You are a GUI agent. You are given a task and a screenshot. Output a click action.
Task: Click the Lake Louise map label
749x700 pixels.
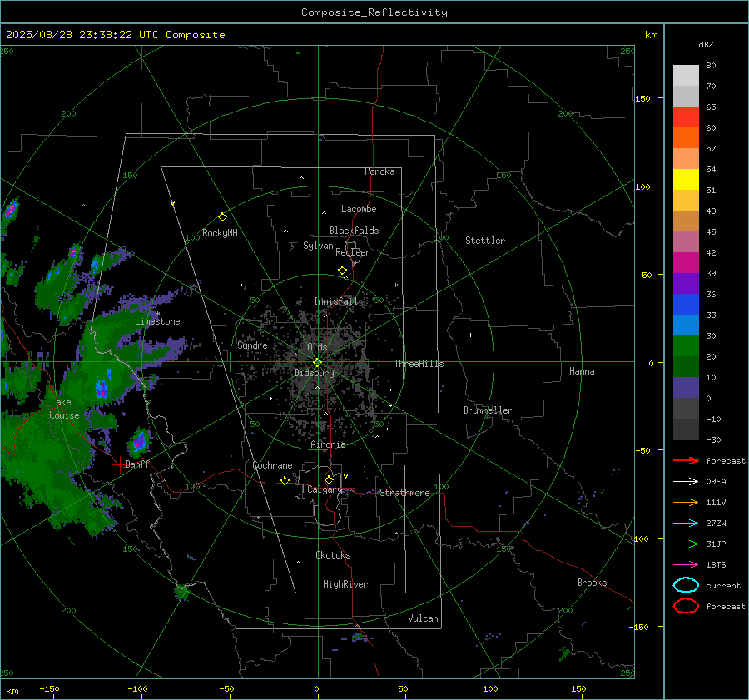(64, 409)
